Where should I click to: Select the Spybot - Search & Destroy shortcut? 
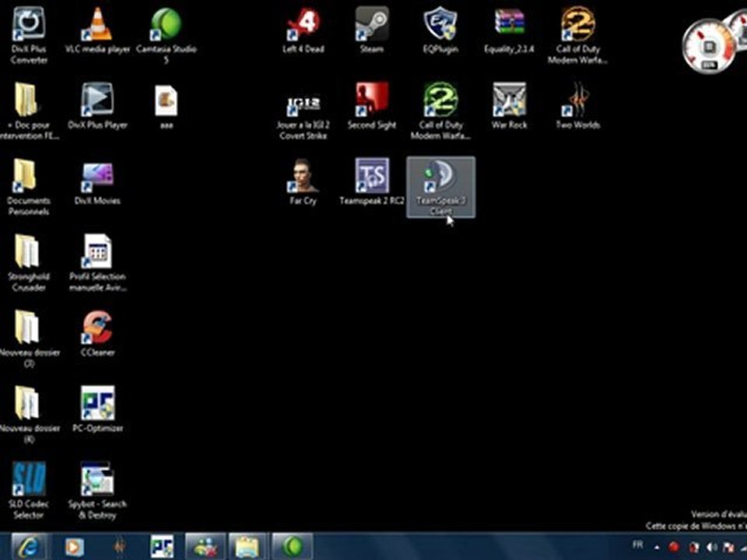[97, 491]
